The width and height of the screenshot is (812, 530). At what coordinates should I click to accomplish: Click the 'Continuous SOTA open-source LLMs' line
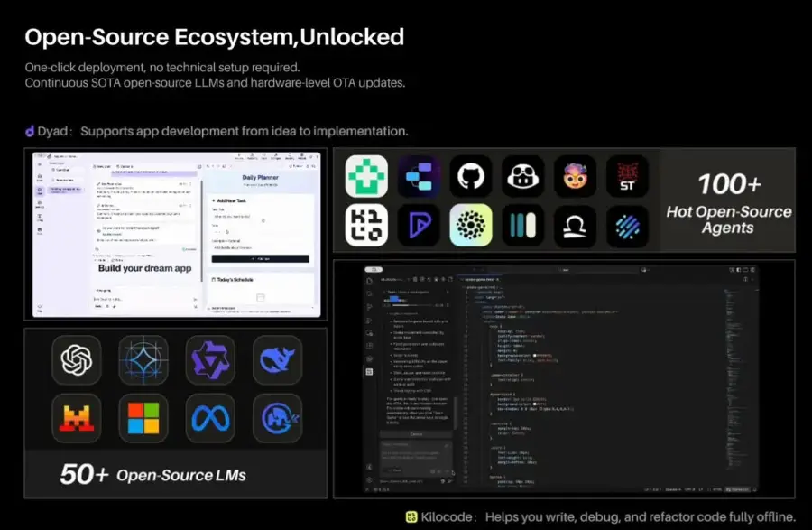pyautogui.click(x=215, y=83)
